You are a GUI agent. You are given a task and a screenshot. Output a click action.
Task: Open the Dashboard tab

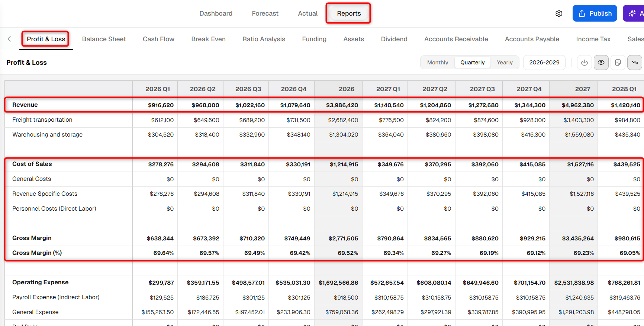(216, 13)
